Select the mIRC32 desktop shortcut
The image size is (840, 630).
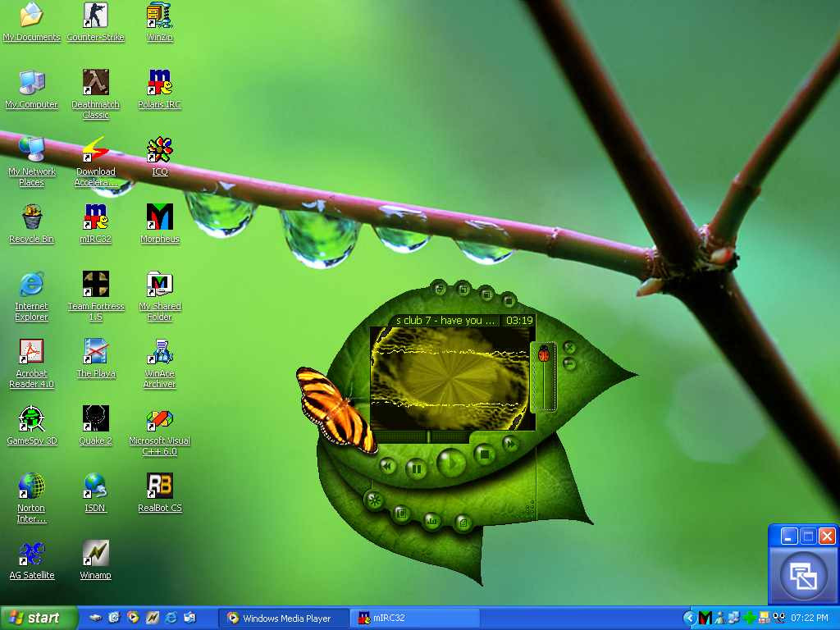click(95, 225)
